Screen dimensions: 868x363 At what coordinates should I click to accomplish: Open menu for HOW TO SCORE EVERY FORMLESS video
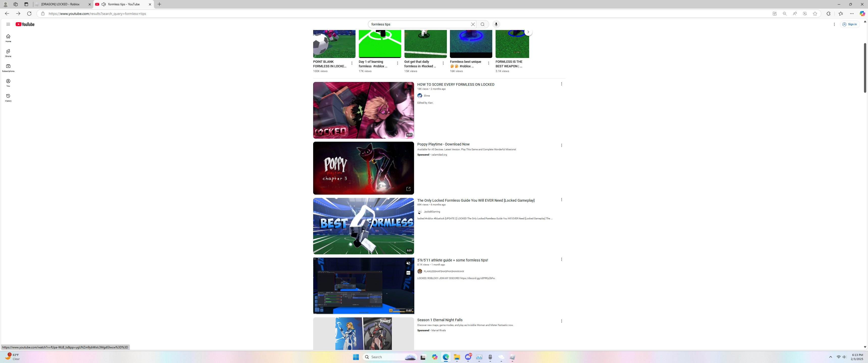tap(561, 84)
